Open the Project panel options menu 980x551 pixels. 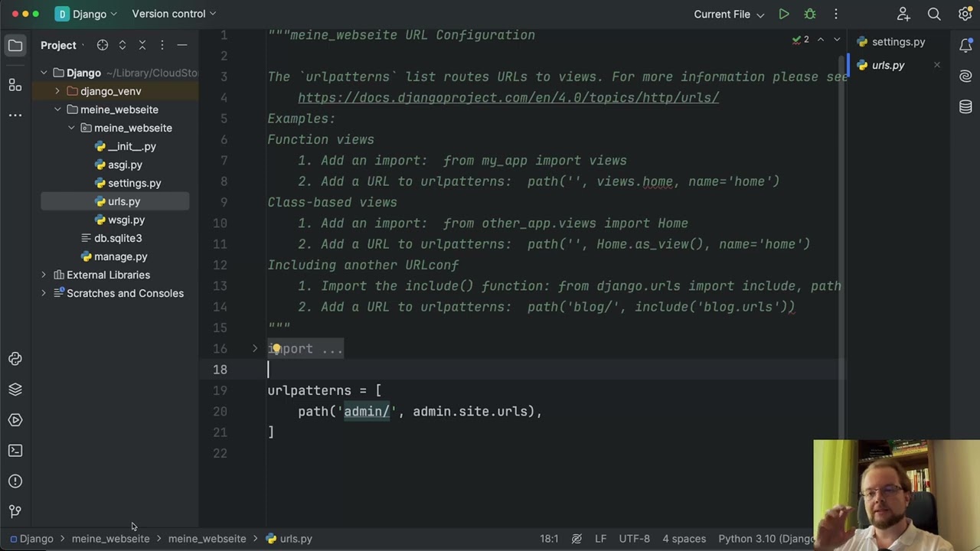coord(162,45)
